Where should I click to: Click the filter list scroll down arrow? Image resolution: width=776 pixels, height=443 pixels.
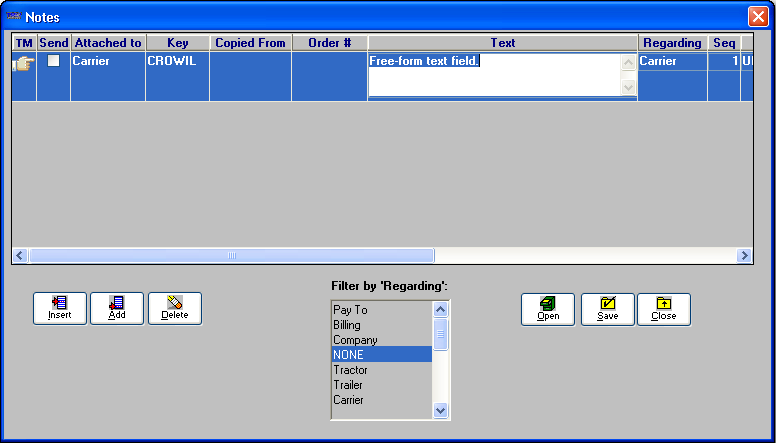click(x=440, y=410)
